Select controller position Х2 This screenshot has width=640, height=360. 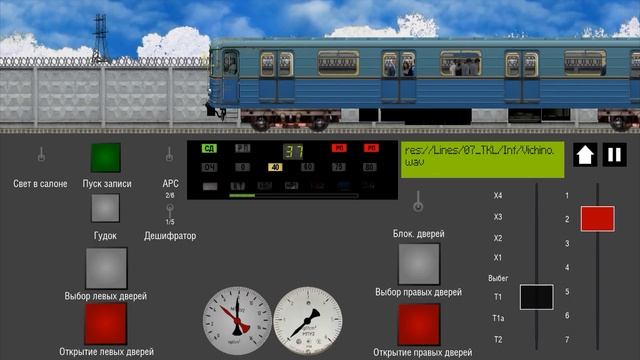498,238
